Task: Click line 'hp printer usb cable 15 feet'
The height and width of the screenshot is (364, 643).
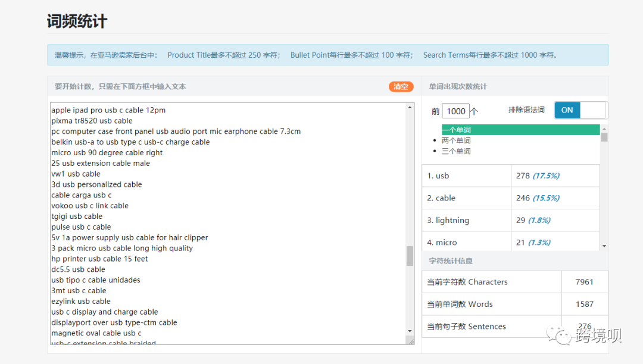Action: coord(99,259)
